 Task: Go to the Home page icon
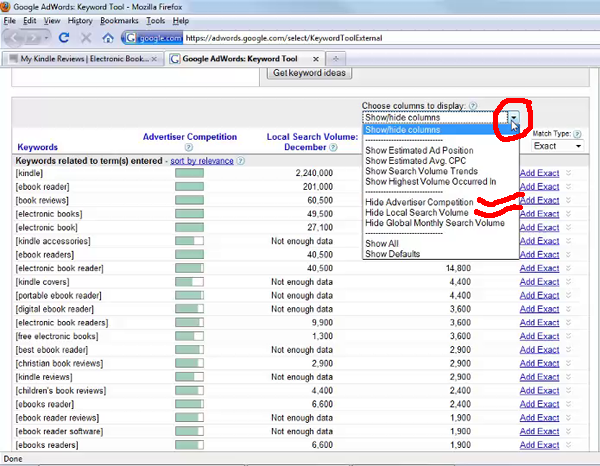click(x=108, y=38)
